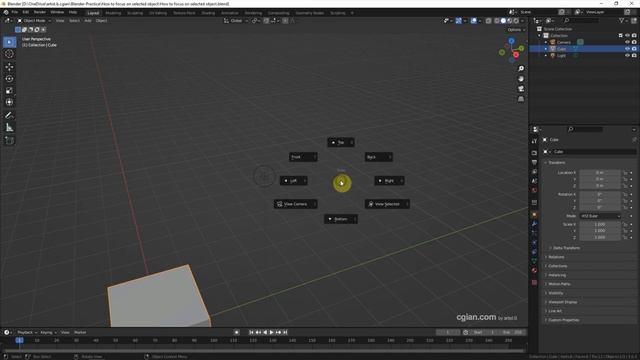
Task: Switch perspective/orthographic with the grid gizmo icon
Action: pyautogui.click(x=521, y=99)
